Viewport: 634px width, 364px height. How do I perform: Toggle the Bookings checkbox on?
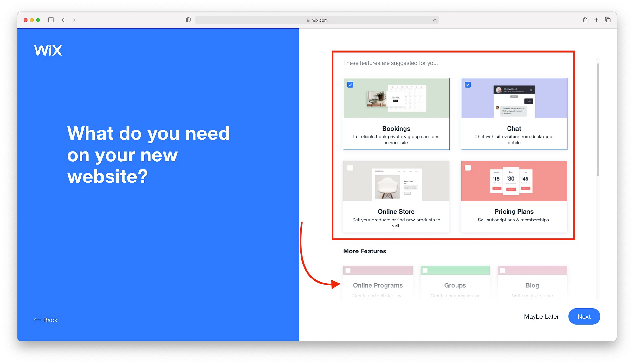[351, 85]
